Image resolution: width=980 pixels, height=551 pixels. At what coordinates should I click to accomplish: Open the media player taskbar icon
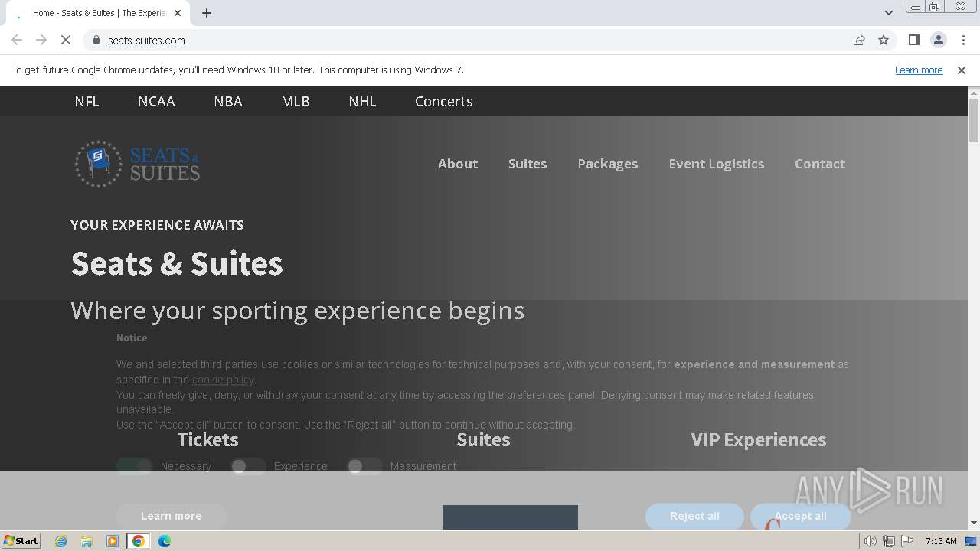113,541
